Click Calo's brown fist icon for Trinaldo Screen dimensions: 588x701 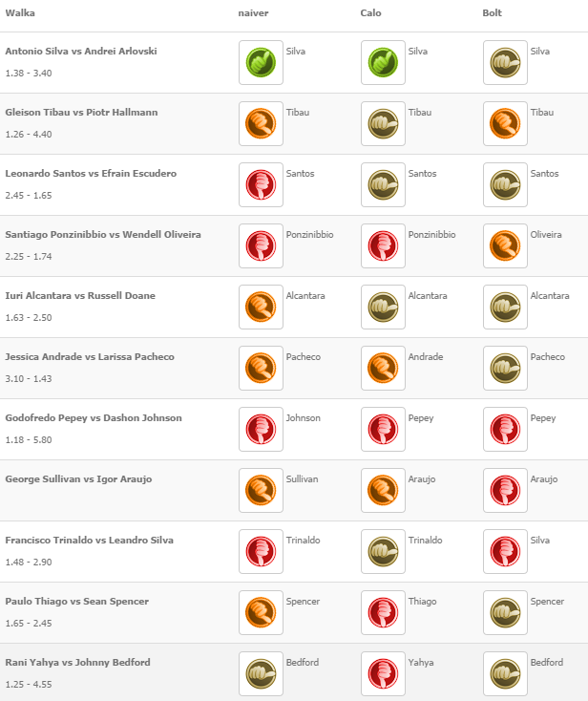click(x=383, y=552)
